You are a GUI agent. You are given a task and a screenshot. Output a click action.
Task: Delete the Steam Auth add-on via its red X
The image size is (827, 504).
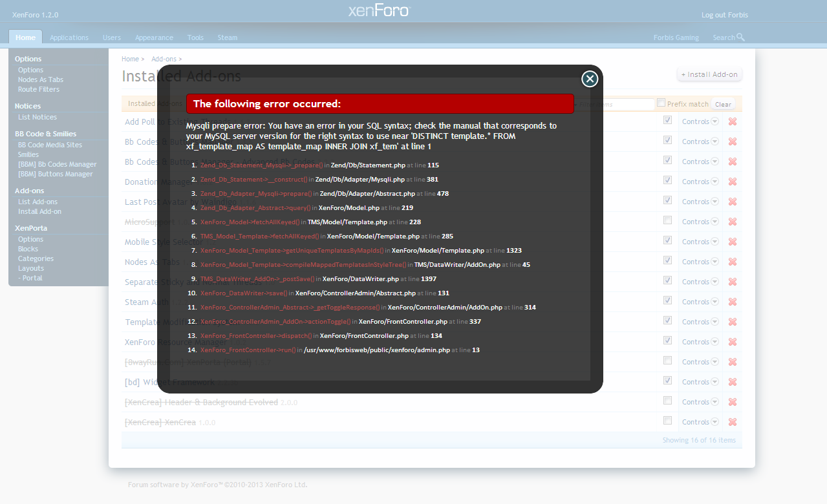tap(732, 302)
